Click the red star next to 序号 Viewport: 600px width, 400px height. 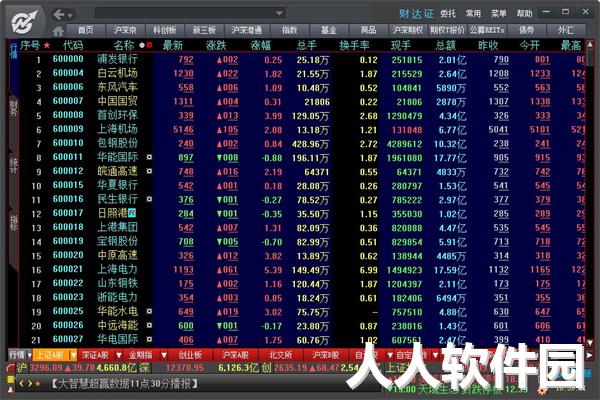coord(47,46)
